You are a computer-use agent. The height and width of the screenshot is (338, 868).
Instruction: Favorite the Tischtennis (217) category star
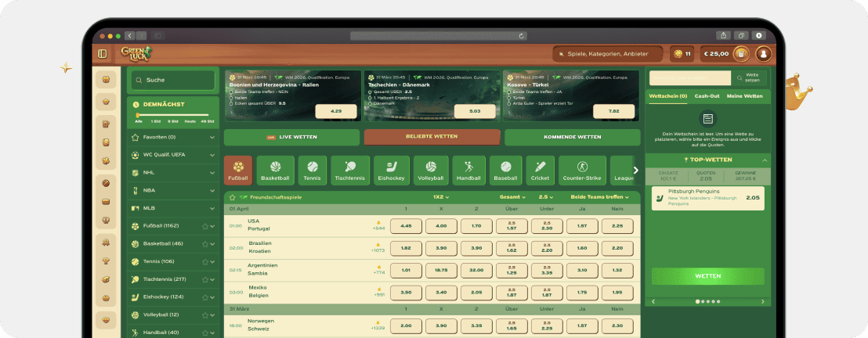click(x=204, y=279)
